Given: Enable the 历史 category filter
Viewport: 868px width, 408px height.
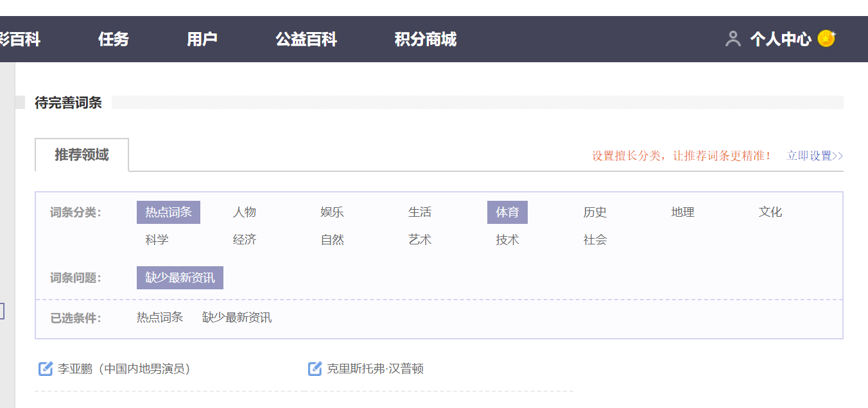Looking at the screenshot, I should (595, 212).
